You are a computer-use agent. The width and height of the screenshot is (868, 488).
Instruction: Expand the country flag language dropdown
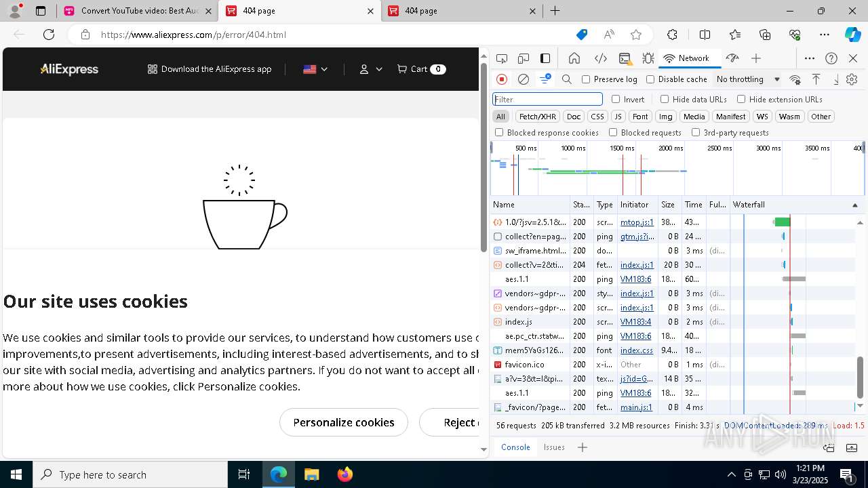tap(315, 69)
